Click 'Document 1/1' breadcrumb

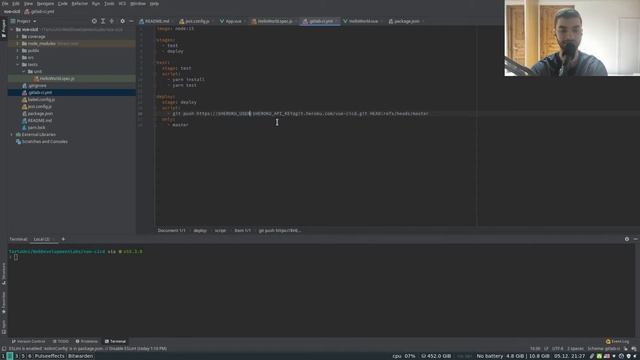tap(171, 231)
